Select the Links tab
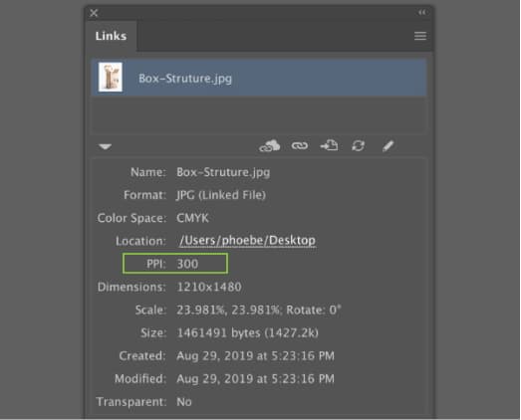Screen dimensions: 521x420 click(x=111, y=36)
